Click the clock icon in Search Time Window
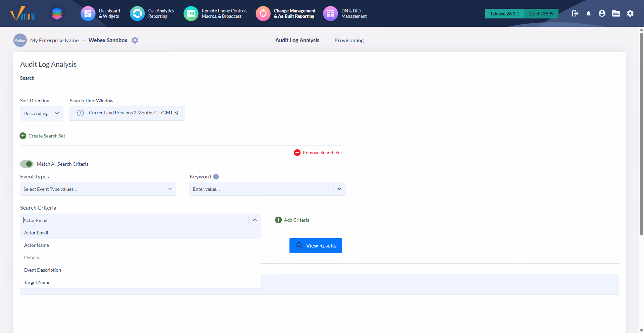 (80, 113)
